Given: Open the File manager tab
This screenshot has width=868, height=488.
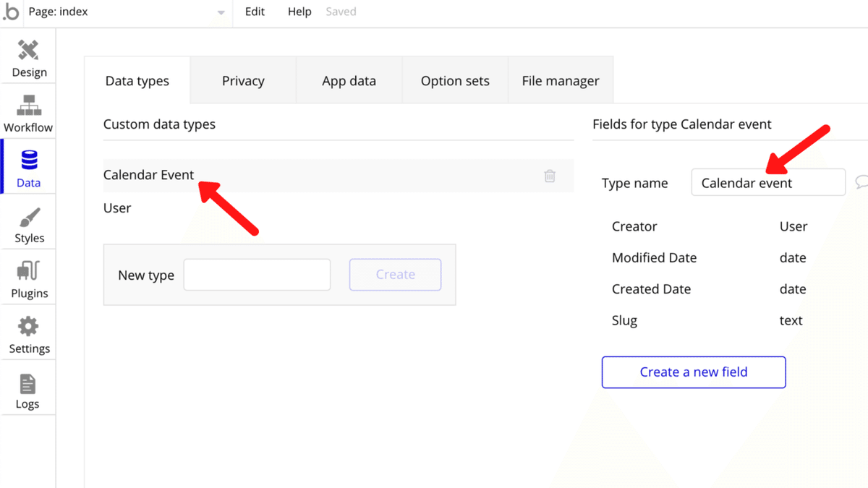Looking at the screenshot, I should [561, 81].
